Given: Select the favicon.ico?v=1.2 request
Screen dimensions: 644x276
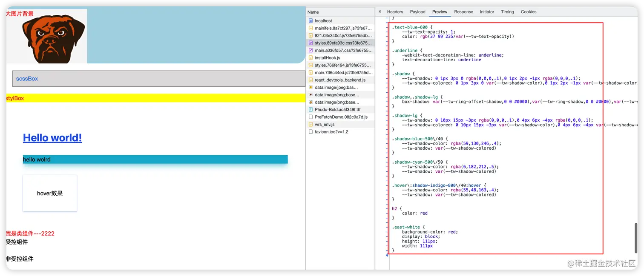Looking at the screenshot, I should [x=340, y=132].
